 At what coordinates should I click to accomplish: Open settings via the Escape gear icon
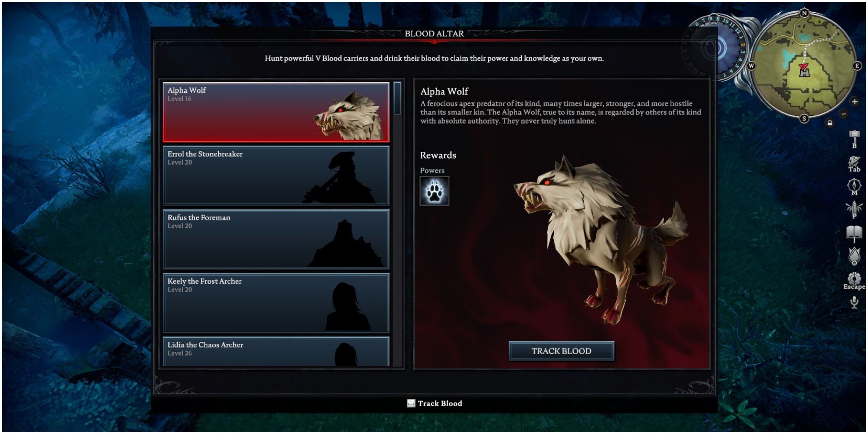coord(854,281)
